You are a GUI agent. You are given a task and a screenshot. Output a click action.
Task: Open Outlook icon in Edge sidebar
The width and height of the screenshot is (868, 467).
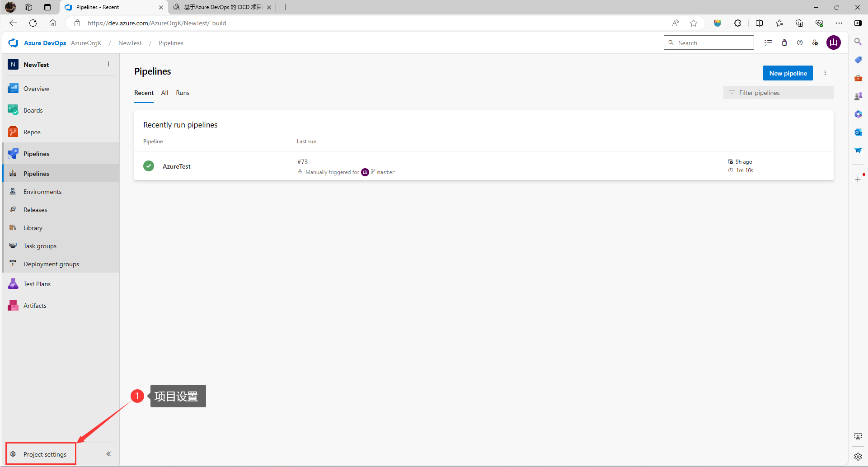(858, 132)
